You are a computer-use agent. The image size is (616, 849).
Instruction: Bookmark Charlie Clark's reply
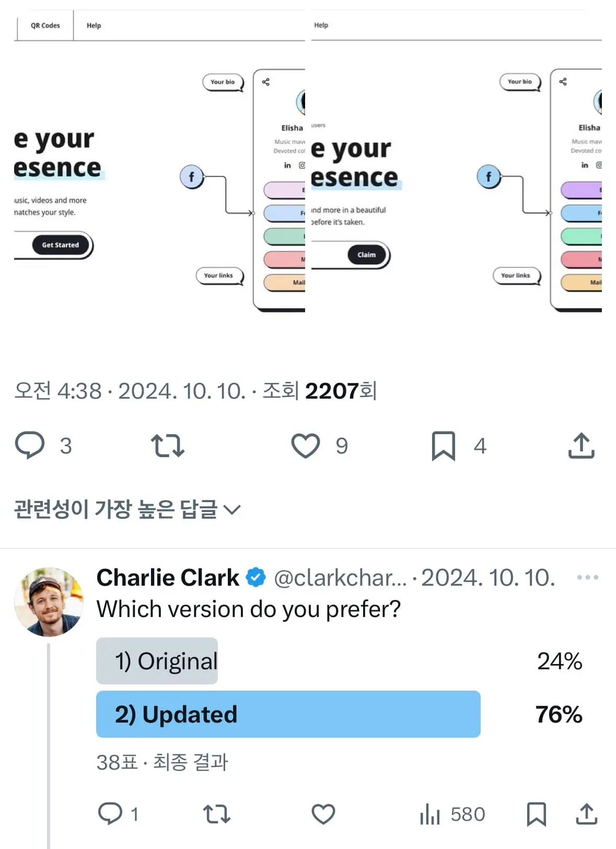click(537, 813)
